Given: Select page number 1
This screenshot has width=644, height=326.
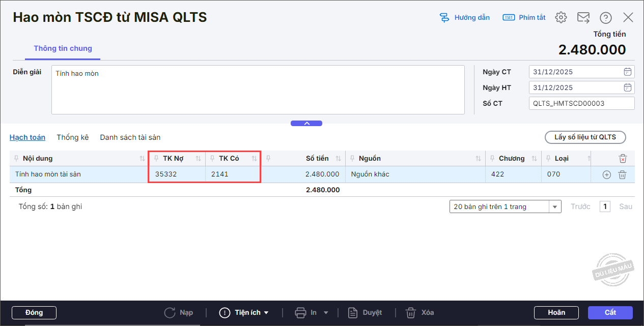Looking at the screenshot, I should pyautogui.click(x=605, y=206).
